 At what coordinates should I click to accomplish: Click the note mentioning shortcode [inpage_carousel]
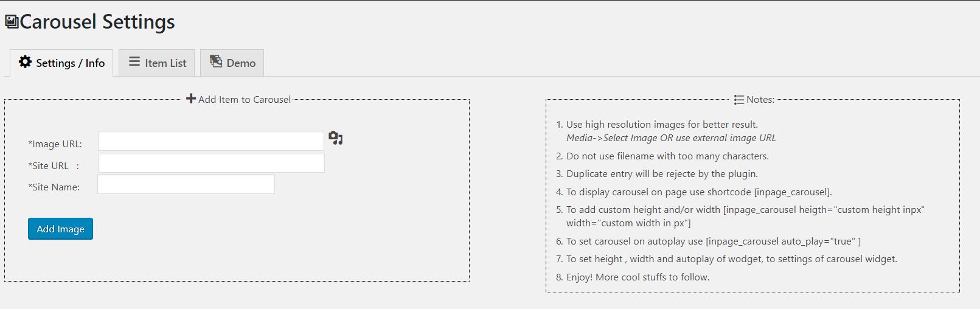click(699, 192)
